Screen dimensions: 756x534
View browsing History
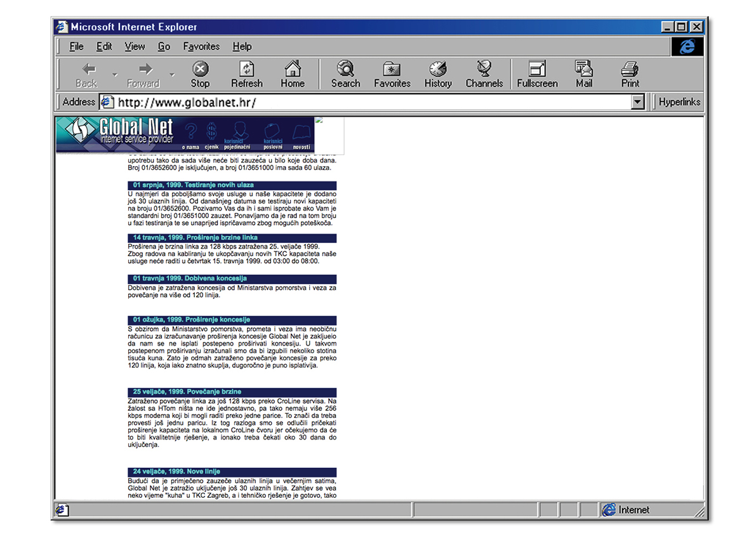tap(437, 73)
